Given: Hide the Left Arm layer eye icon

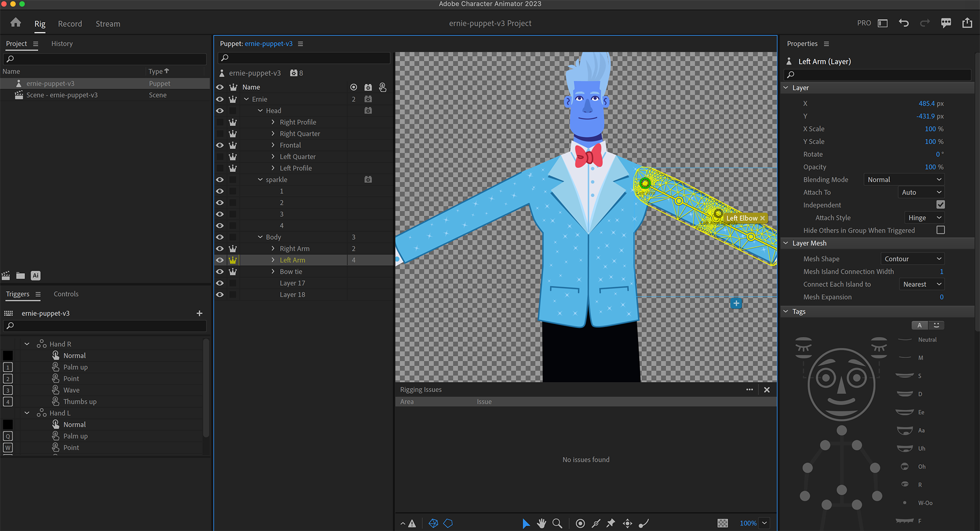Looking at the screenshot, I should click(x=220, y=260).
